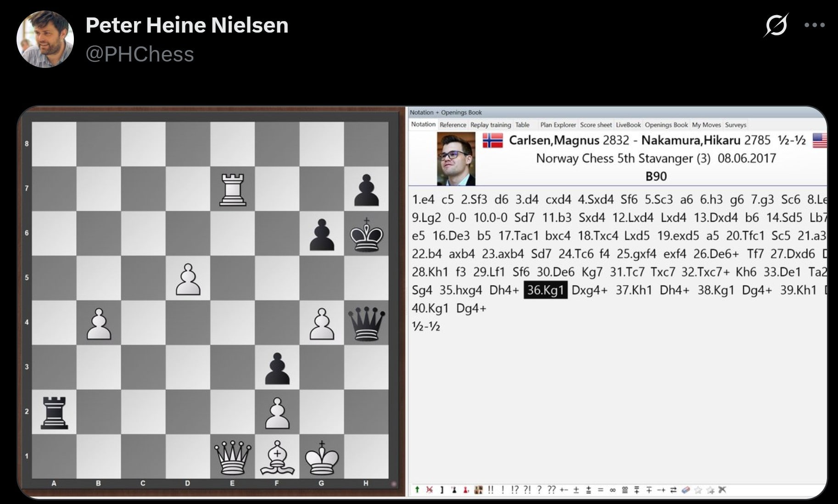
Task: Click the end variation bracket icon
Action: click(x=442, y=490)
